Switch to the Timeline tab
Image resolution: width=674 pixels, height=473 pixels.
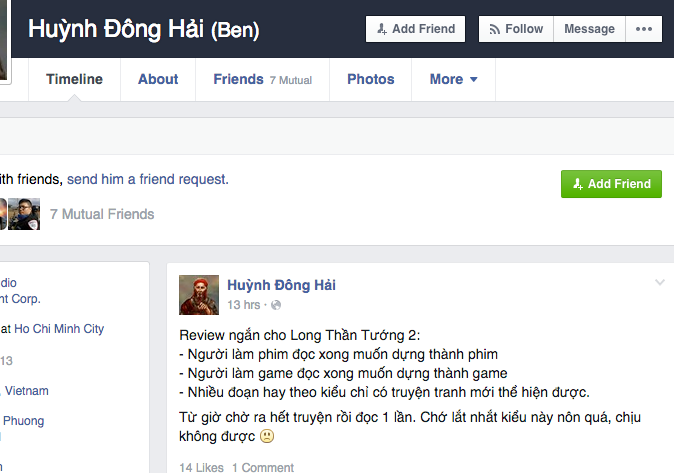click(x=74, y=80)
